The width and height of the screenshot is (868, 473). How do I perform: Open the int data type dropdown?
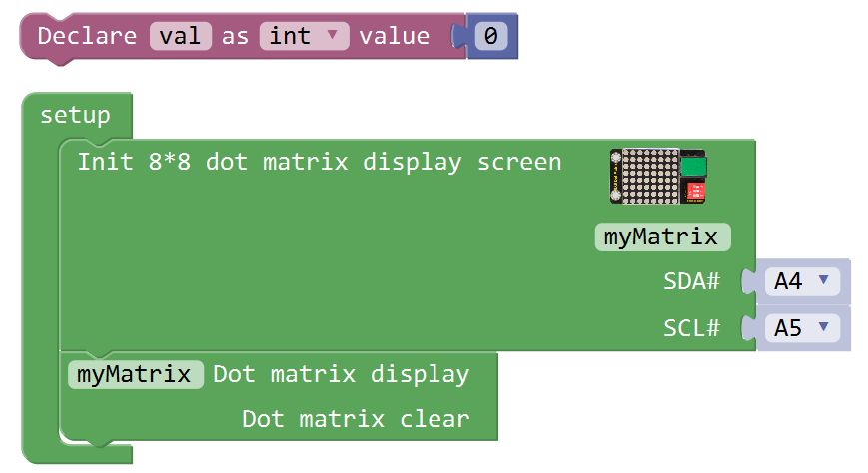coord(304,36)
